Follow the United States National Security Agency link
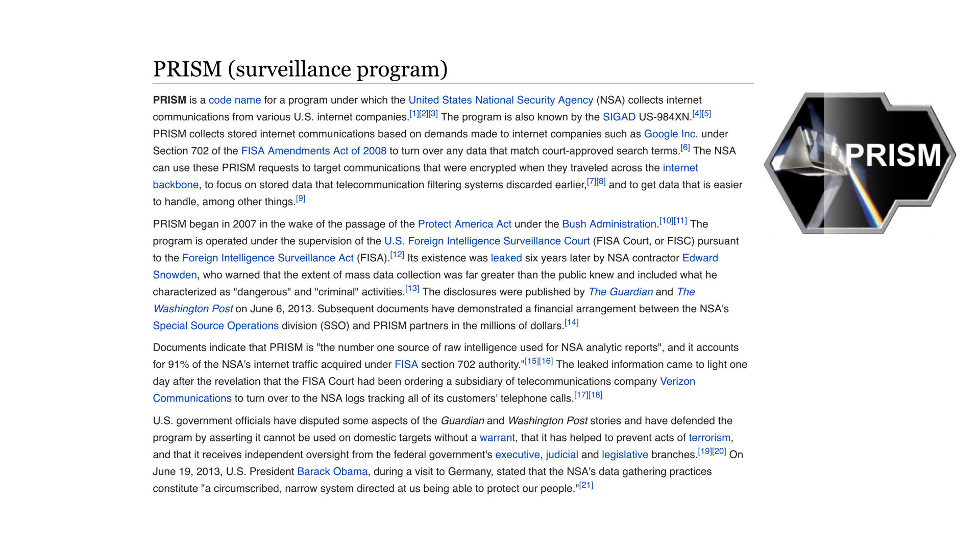Image resolution: width=980 pixels, height=551 pixels. [x=501, y=100]
